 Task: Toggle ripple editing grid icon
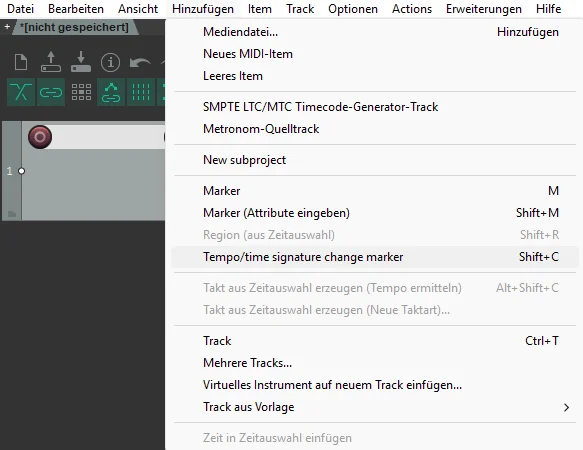pyautogui.click(x=81, y=92)
